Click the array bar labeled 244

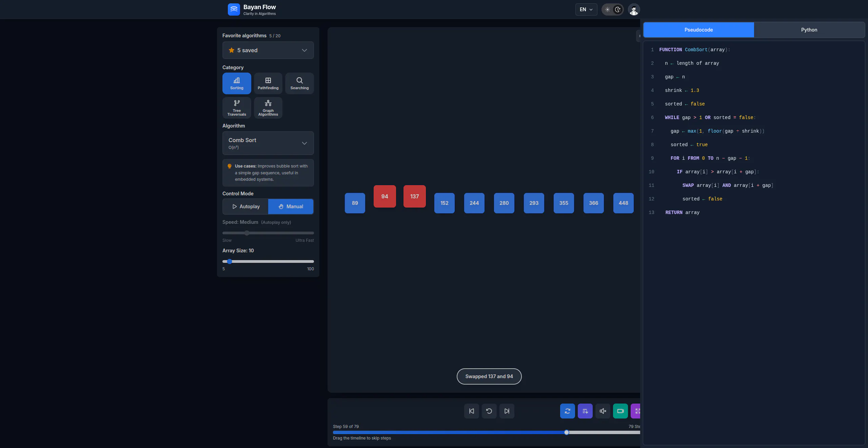pos(474,203)
